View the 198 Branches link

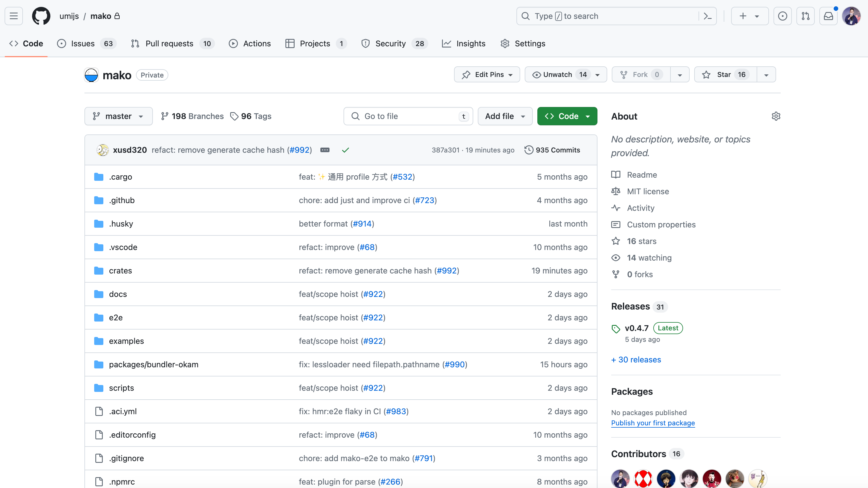click(192, 116)
